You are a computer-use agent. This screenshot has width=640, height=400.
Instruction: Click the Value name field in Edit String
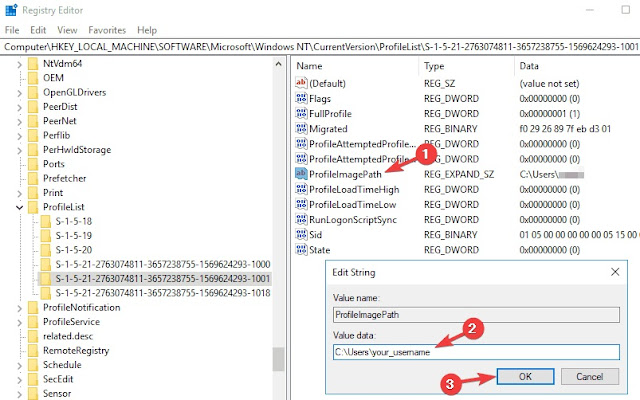click(476, 315)
